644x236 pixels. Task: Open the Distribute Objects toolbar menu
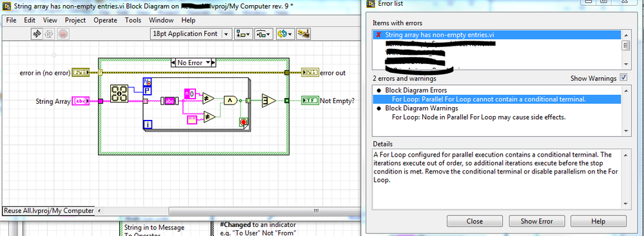coord(263,34)
